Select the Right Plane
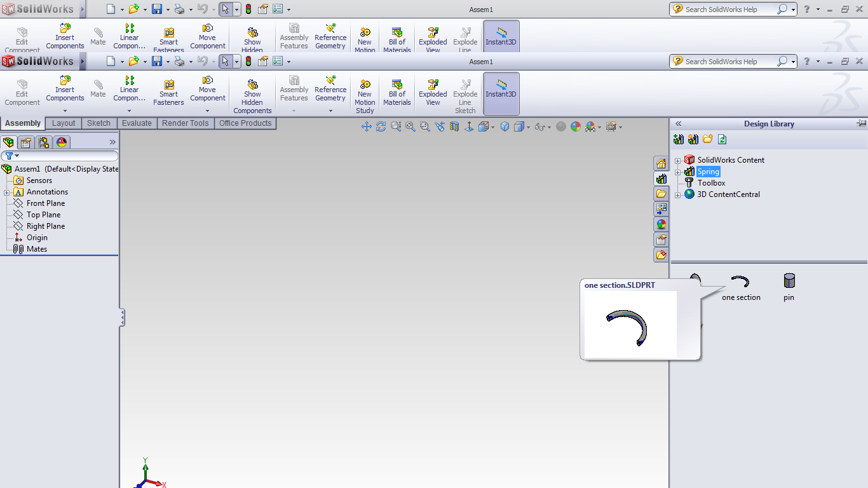The image size is (868, 488). 45,226
